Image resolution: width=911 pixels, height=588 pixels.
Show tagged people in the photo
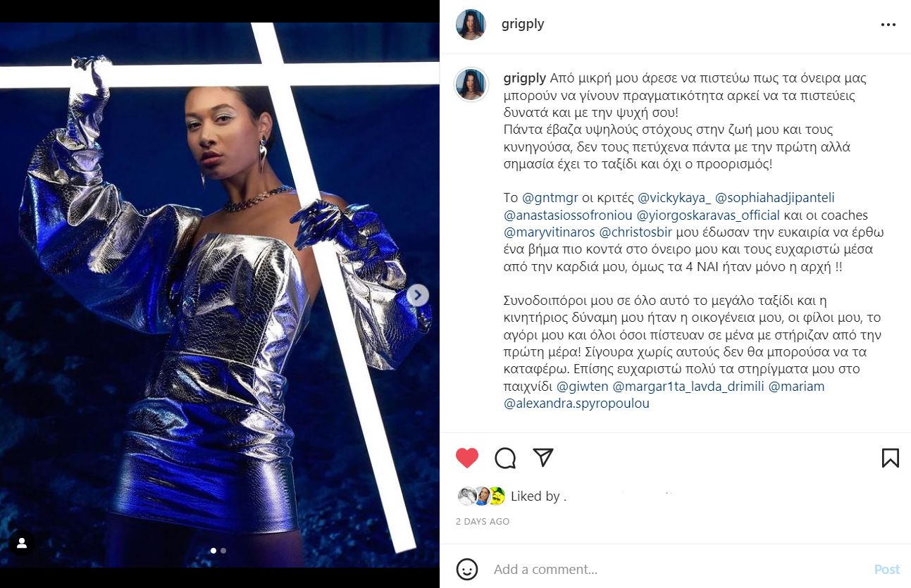click(22, 543)
